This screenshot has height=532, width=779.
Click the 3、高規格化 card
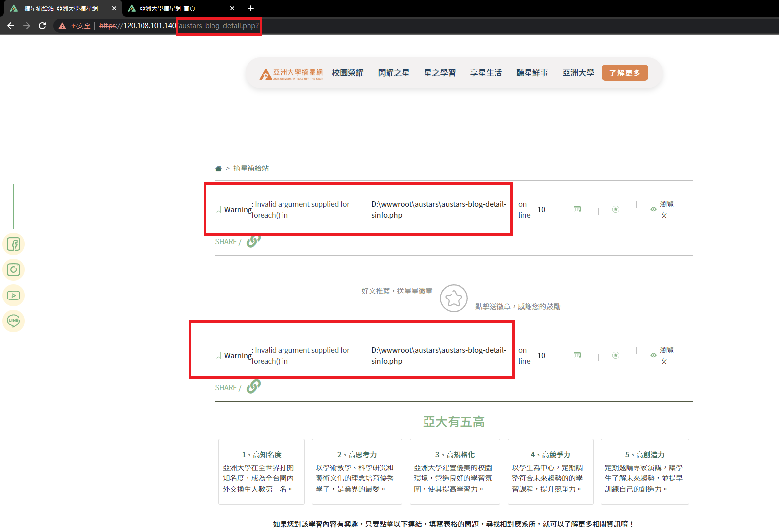tap(455, 472)
